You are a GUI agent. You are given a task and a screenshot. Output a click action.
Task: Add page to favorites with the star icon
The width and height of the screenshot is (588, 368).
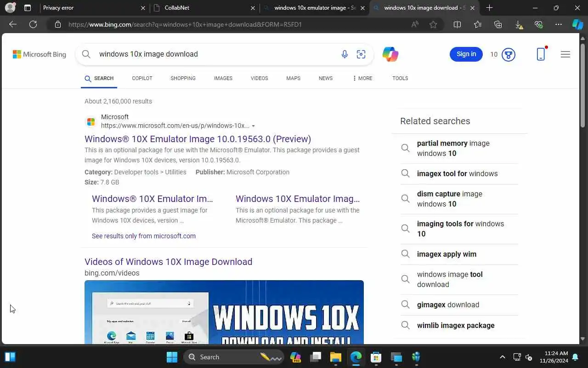(x=433, y=24)
